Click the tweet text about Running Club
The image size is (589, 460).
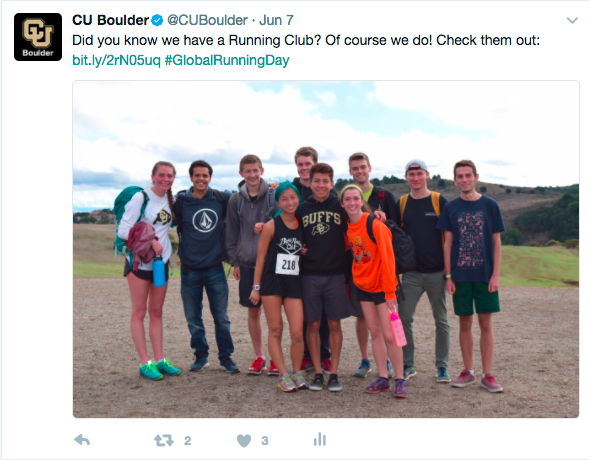(306, 40)
